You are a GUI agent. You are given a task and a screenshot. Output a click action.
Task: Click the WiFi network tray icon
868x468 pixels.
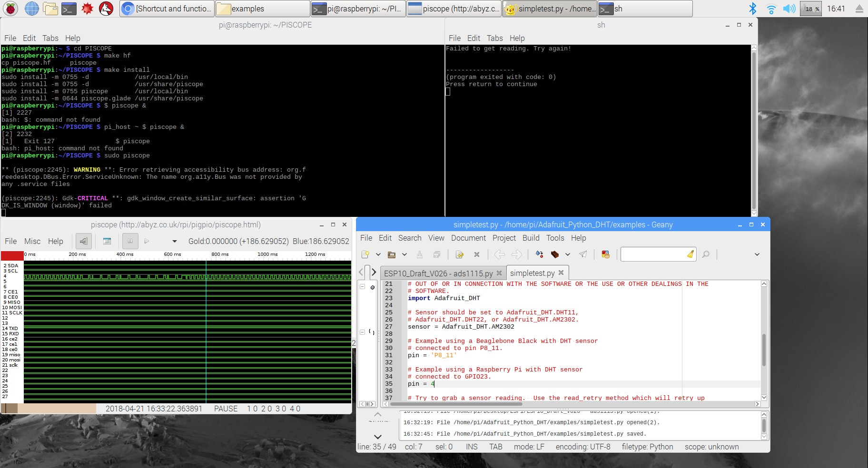coord(771,9)
